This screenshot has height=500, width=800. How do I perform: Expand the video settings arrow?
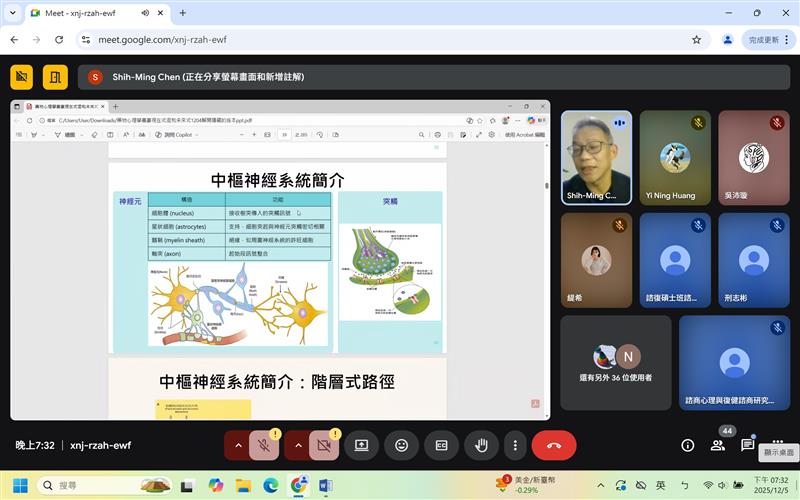(298, 445)
